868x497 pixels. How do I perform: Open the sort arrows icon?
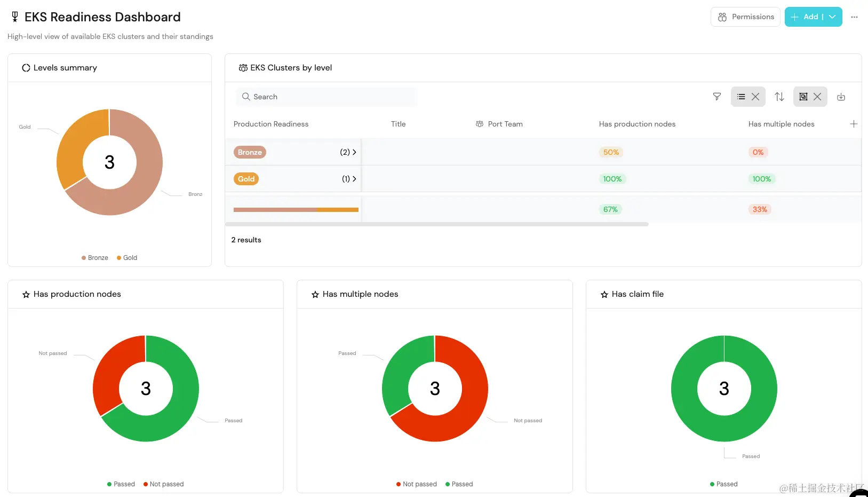click(779, 97)
